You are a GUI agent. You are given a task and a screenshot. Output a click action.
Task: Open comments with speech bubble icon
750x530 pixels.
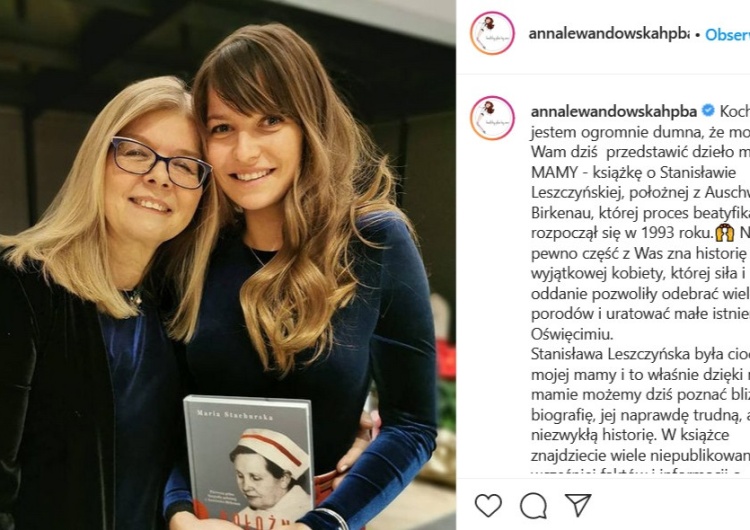click(x=533, y=505)
